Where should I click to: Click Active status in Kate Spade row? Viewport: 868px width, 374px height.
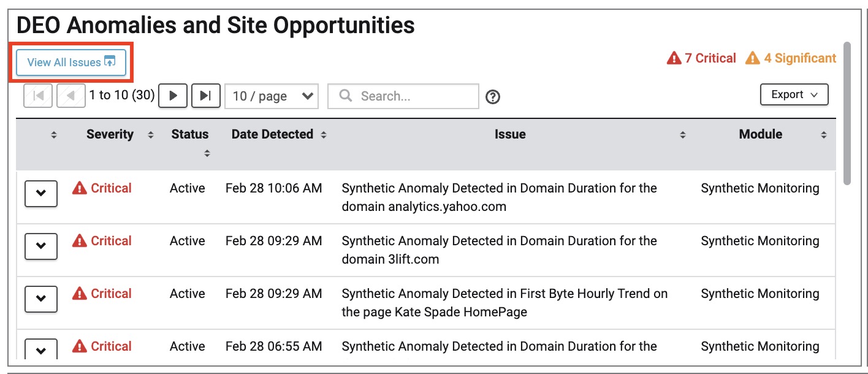click(x=188, y=294)
